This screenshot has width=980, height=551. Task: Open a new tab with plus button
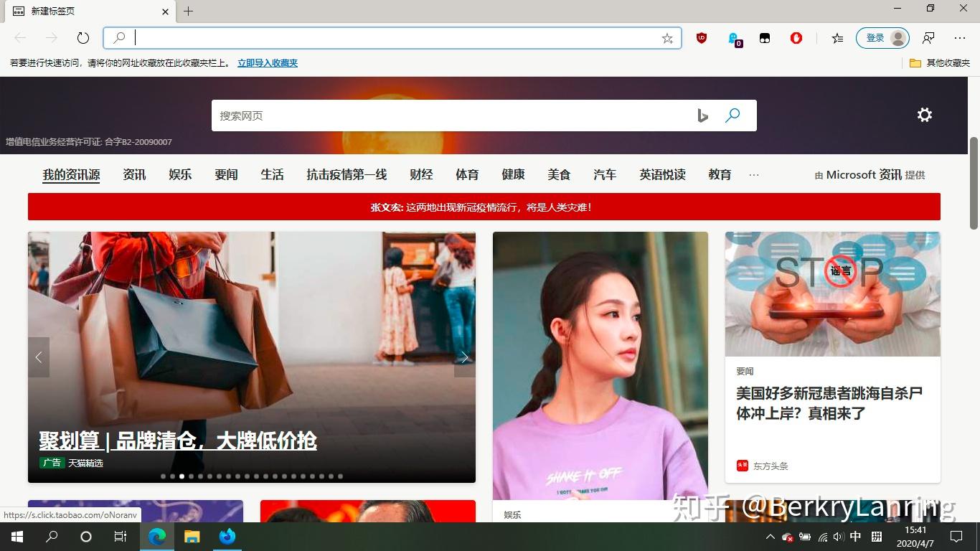point(188,11)
